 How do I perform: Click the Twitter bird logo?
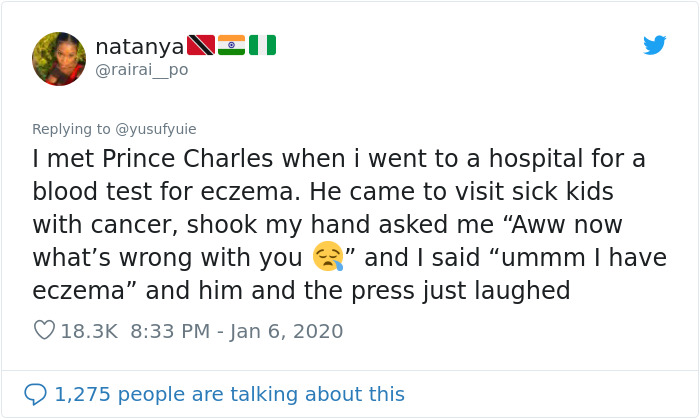[654, 45]
